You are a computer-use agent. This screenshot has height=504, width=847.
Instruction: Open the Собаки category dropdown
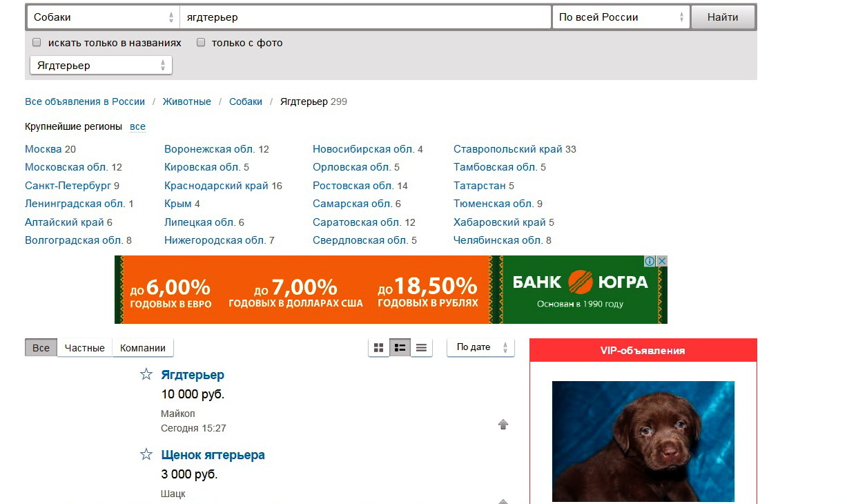(104, 17)
